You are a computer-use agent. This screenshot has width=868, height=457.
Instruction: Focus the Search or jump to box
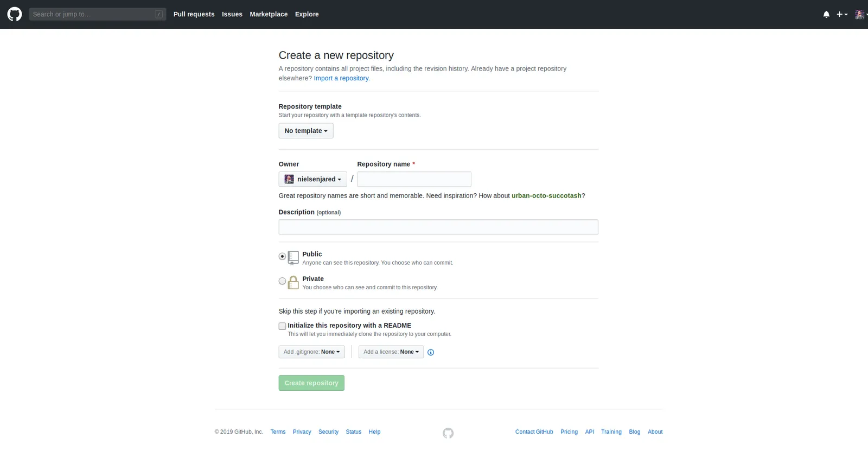point(98,14)
